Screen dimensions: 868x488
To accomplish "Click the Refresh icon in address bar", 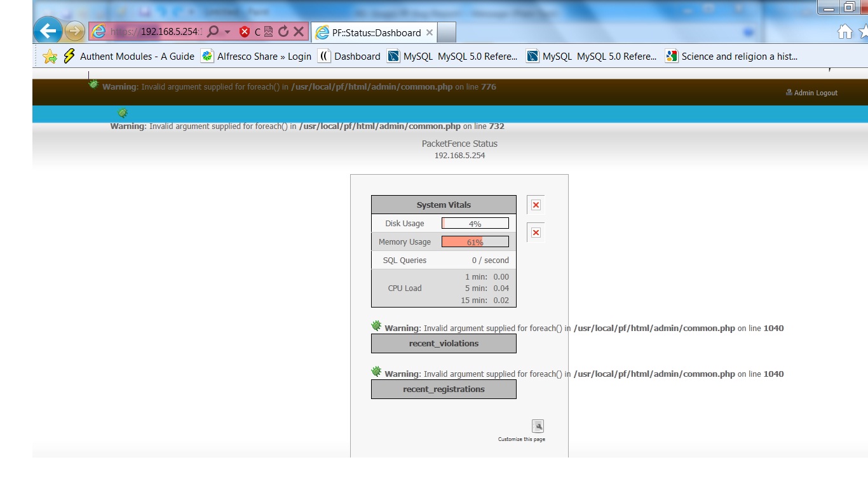I will [x=283, y=32].
